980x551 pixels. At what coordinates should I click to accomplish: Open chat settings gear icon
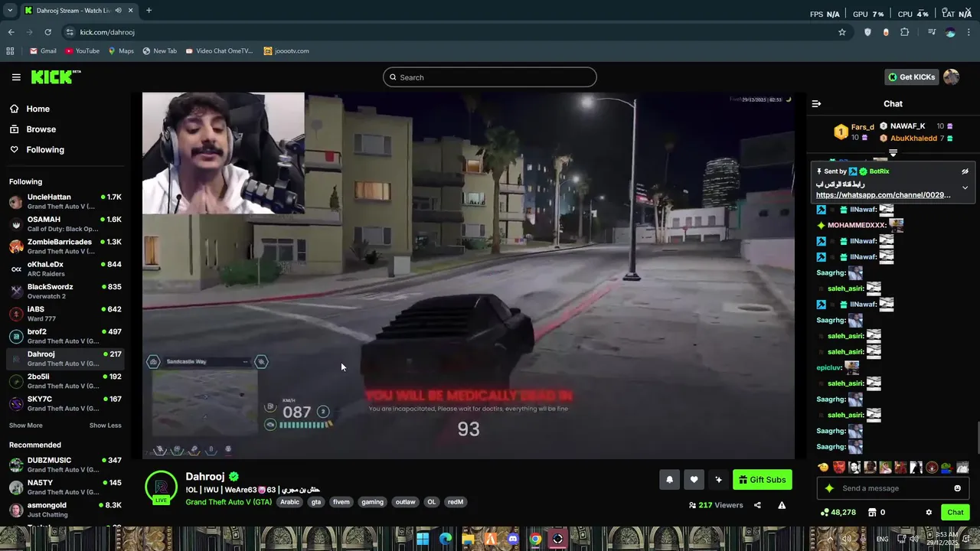click(x=929, y=513)
